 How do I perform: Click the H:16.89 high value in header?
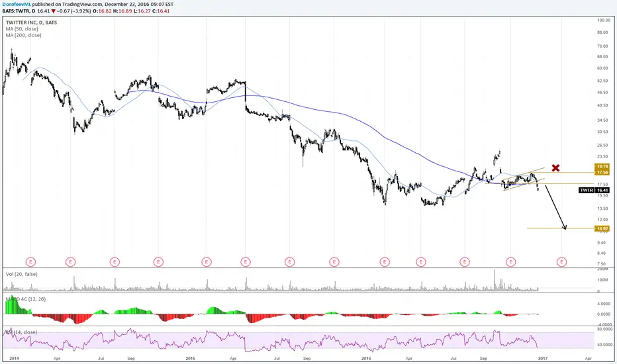(122, 11)
